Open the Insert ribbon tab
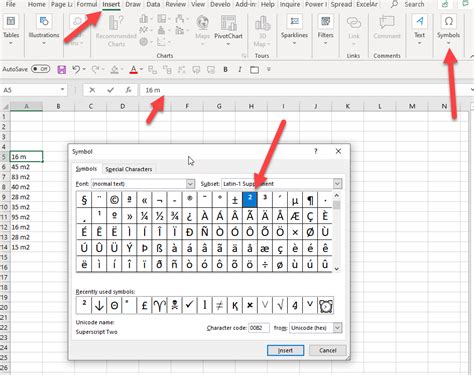The width and height of the screenshot is (474, 375). 111,4
